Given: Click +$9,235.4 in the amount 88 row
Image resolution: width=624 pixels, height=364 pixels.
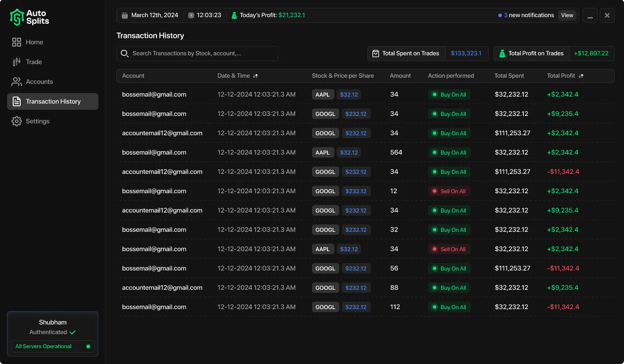Looking at the screenshot, I should (562, 288).
